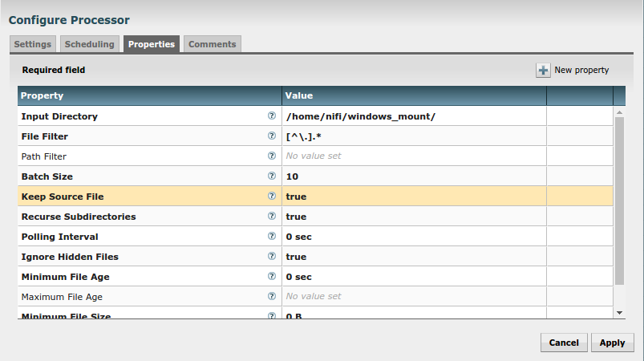Click the Batch Size help icon

[272, 176]
